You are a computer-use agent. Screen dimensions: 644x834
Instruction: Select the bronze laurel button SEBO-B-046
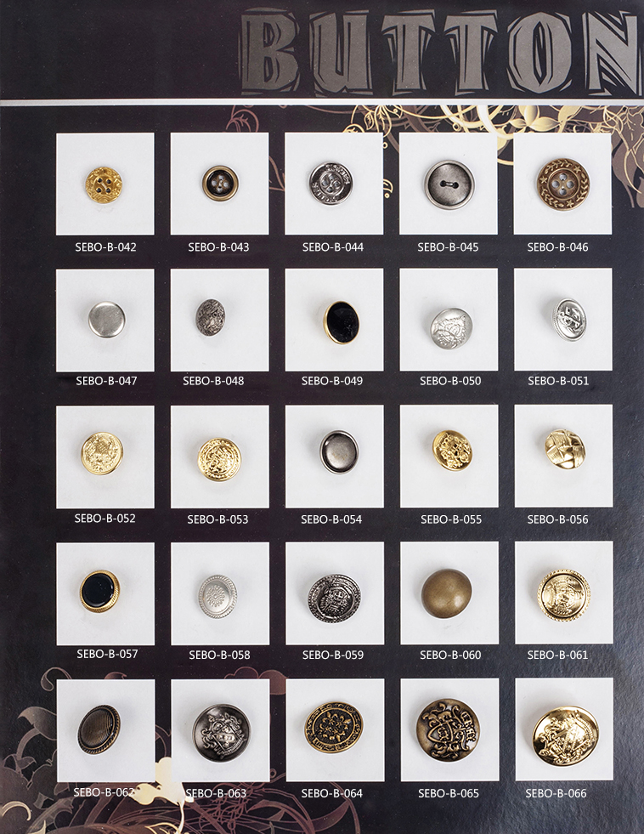[x=563, y=184]
